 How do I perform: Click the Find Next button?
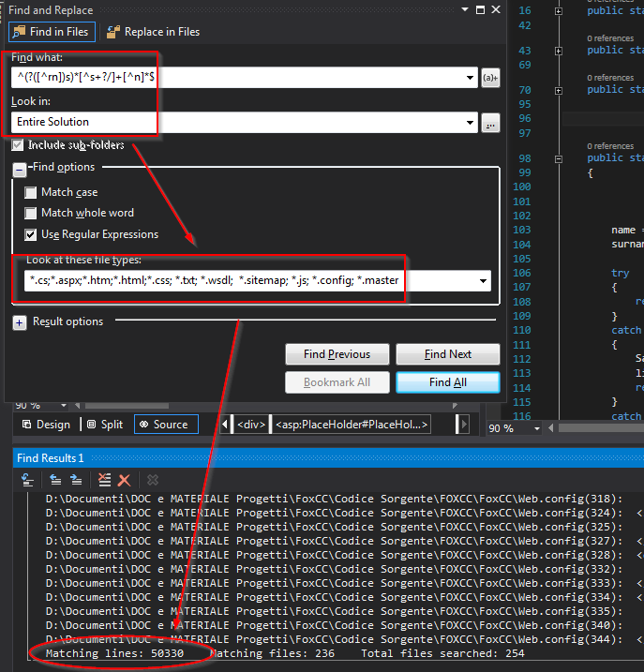(447, 354)
